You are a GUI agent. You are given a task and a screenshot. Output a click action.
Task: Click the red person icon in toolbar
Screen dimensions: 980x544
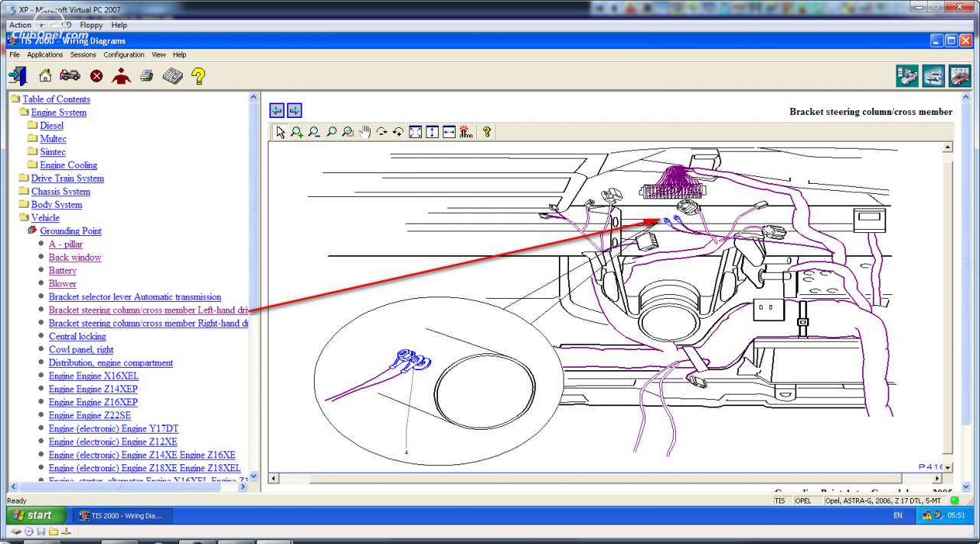coord(121,76)
